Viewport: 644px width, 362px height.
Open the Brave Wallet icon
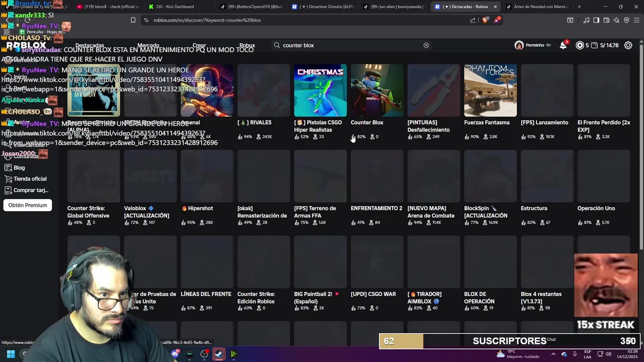tap(607, 20)
